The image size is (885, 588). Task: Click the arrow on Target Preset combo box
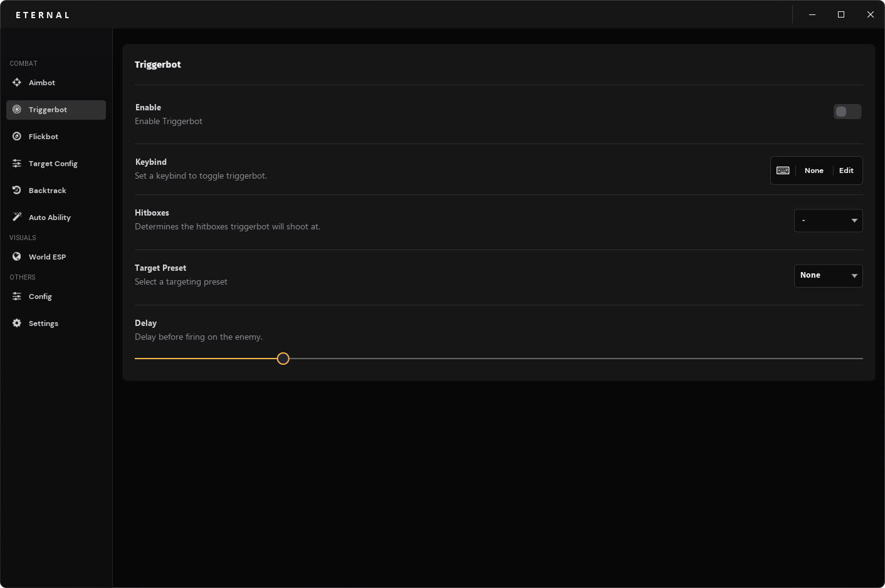[854, 276]
